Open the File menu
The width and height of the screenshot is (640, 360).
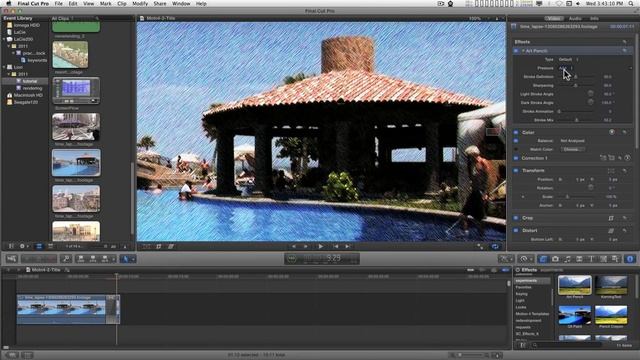click(x=59, y=3)
